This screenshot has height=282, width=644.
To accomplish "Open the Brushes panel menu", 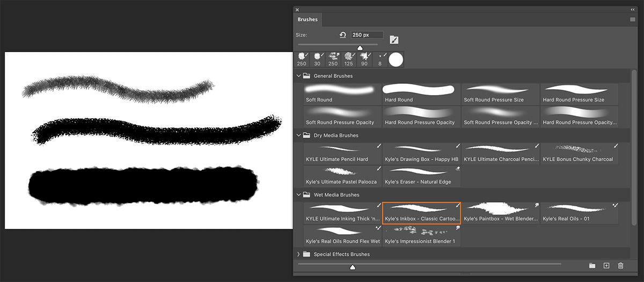I will point(633,19).
